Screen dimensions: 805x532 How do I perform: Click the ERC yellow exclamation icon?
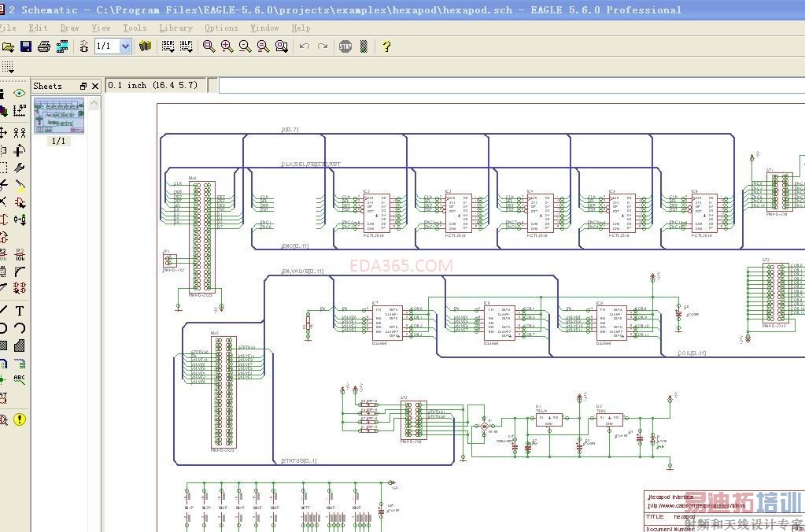[20, 419]
